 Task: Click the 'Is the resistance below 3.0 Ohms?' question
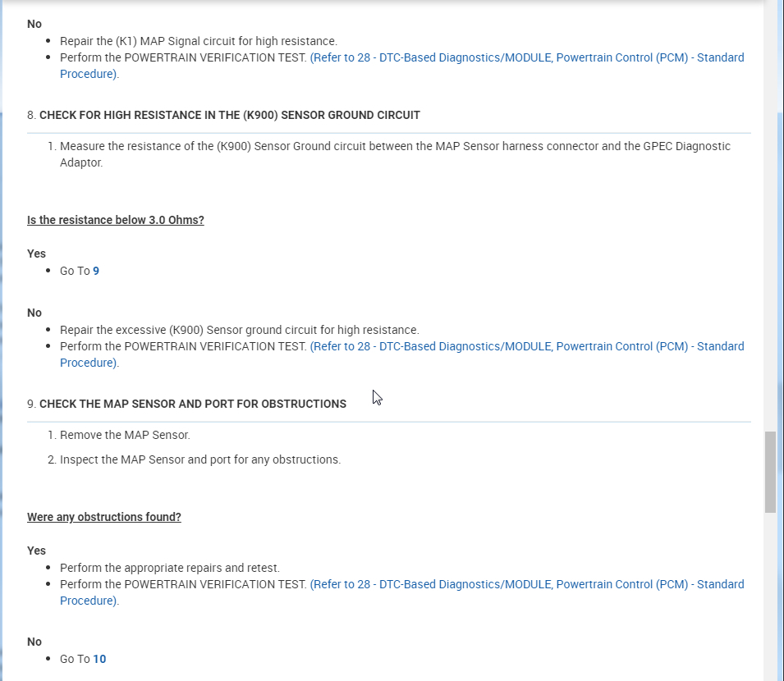coord(115,220)
